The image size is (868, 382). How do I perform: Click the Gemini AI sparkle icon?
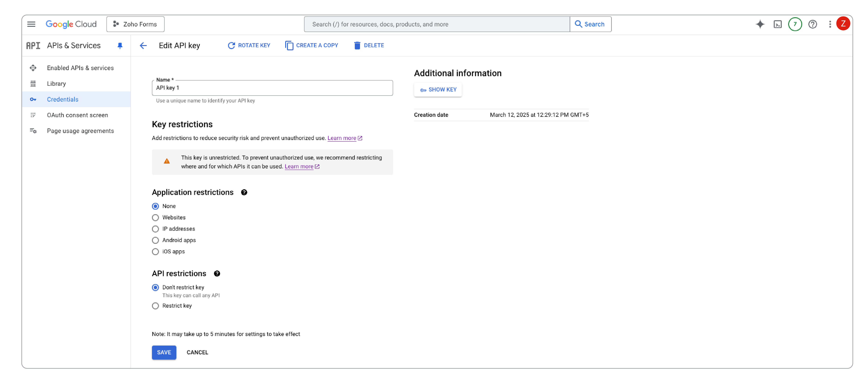[760, 24]
